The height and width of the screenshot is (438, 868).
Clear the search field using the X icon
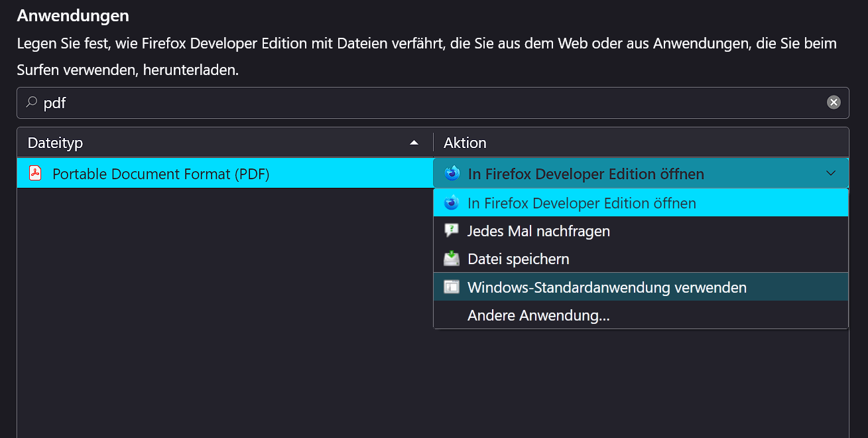pos(833,102)
